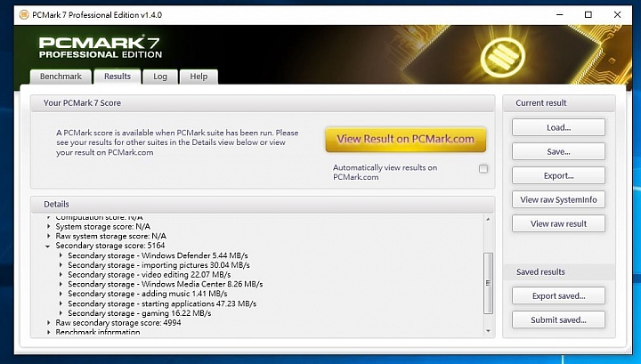This screenshot has height=364, width=641.
Task: Select the Results tab
Action: 118,77
